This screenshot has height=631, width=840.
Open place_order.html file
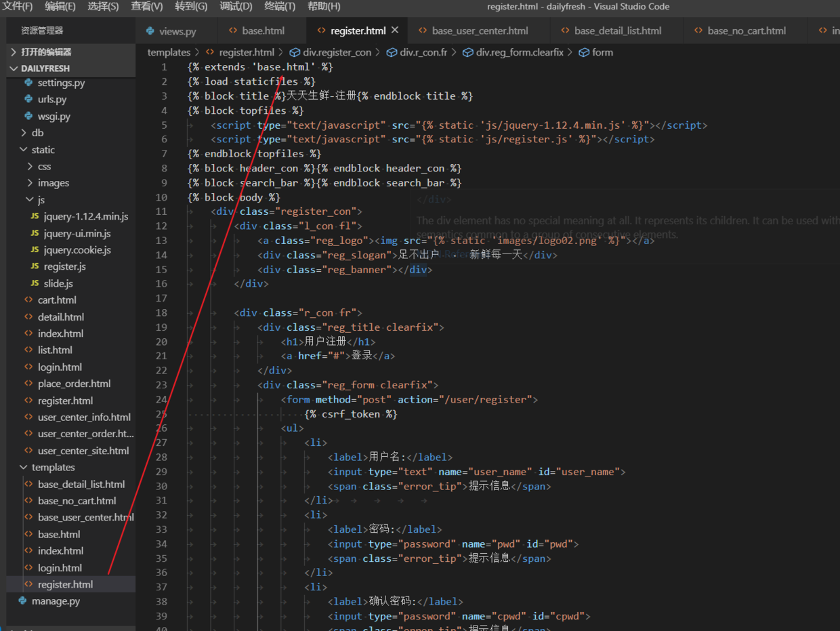pyautogui.click(x=70, y=384)
